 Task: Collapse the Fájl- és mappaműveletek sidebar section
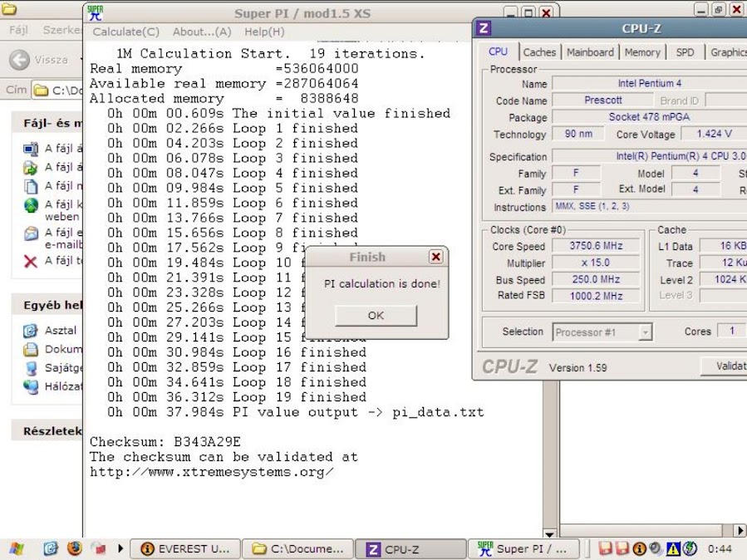47,123
